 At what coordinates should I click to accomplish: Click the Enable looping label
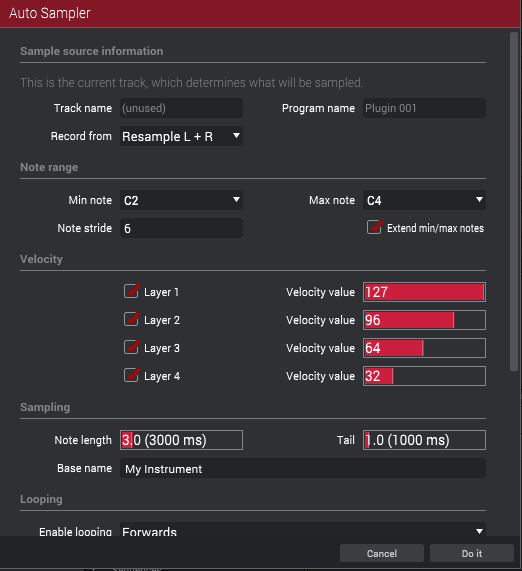(75, 532)
